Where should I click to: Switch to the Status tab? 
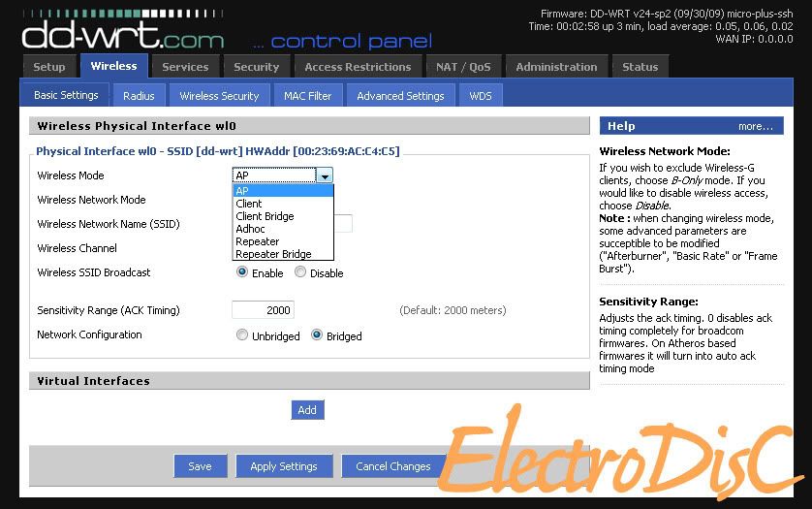640,66
